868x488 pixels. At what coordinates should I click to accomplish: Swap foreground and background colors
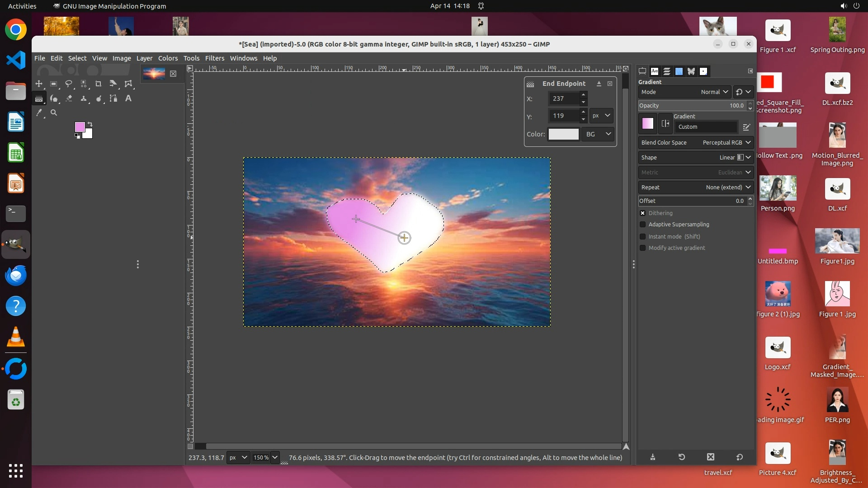click(90, 124)
